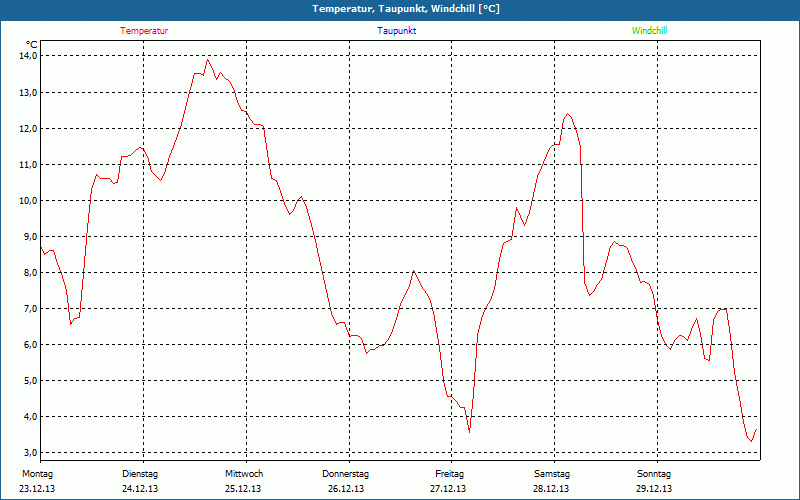Image resolution: width=800 pixels, height=500 pixels.
Task: Click the 4,0 y-axis value
Action: pyautogui.click(x=31, y=416)
